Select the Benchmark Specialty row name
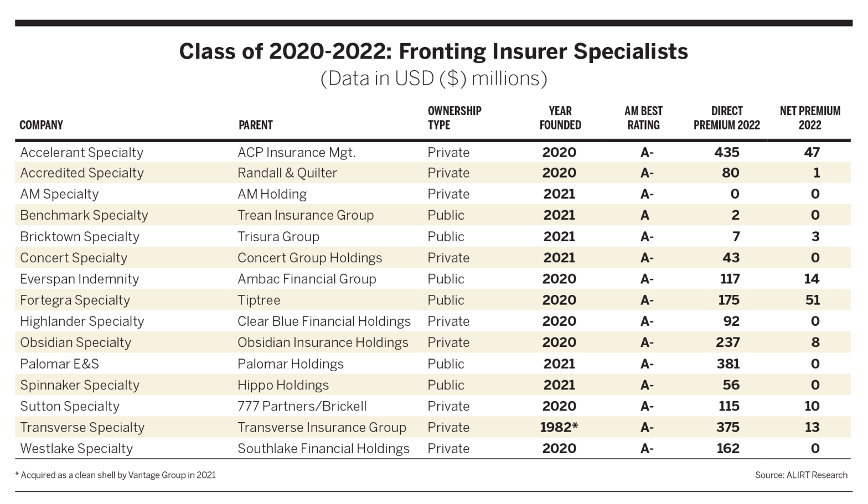This screenshot has width=868, height=504. 84,215
